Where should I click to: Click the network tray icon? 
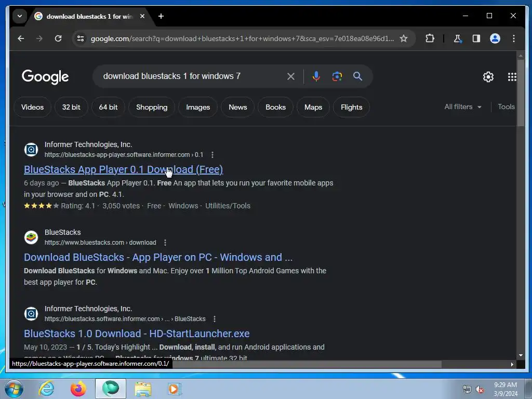tap(467, 390)
